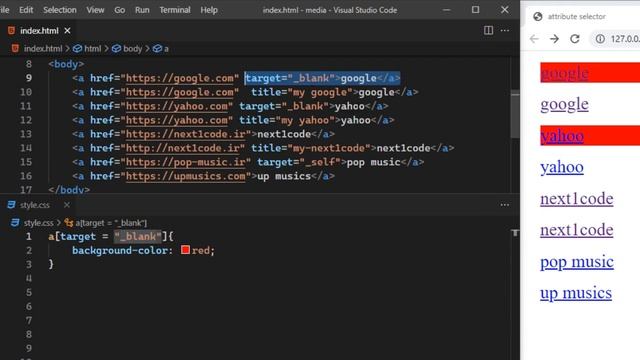Click the red color swatch in style.css
Image resolution: width=640 pixels, height=360 pixels.
tap(185, 250)
